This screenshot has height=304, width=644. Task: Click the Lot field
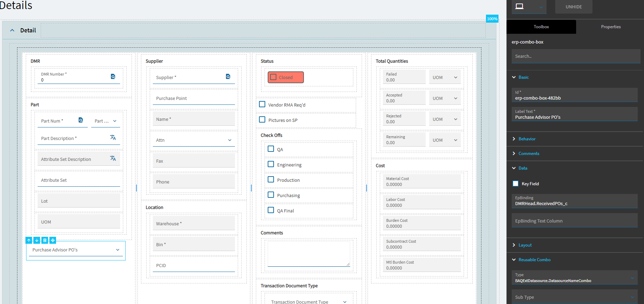tap(79, 201)
